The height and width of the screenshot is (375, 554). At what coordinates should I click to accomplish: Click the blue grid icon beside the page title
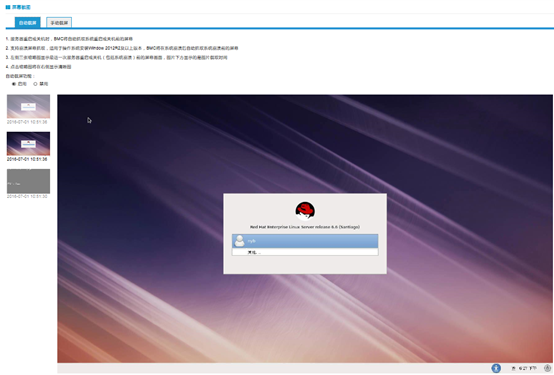8,7
